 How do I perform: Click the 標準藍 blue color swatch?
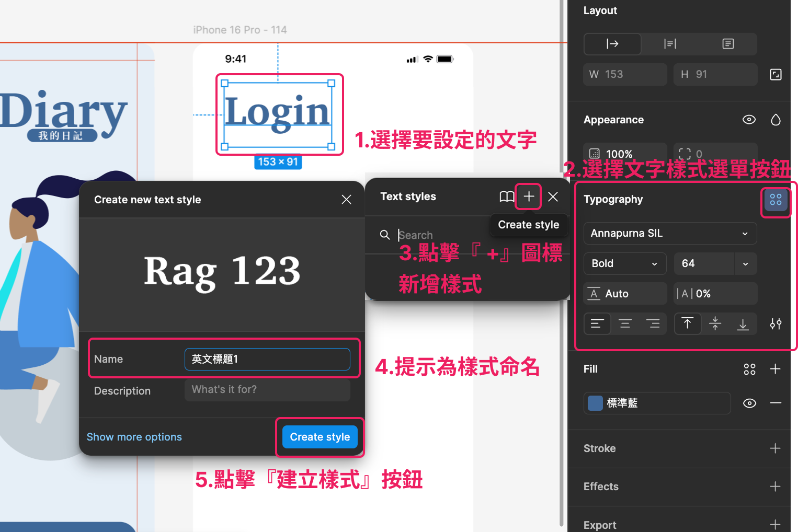click(x=595, y=403)
